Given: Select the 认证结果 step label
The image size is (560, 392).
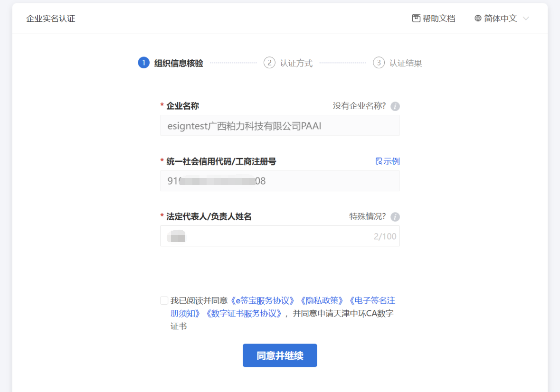Looking at the screenshot, I should pyautogui.click(x=405, y=63).
